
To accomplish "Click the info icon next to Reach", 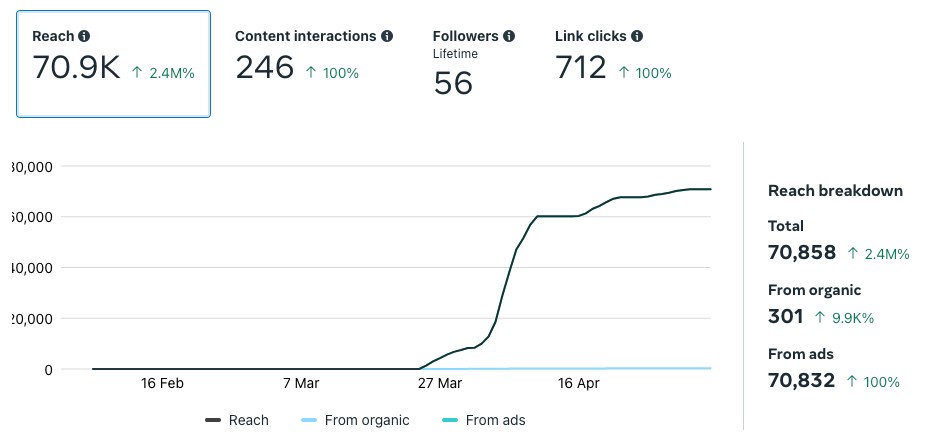I will pyautogui.click(x=83, y=37).
